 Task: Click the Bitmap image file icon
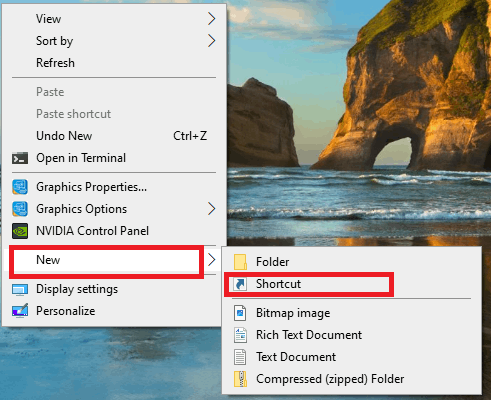(240, 313)
